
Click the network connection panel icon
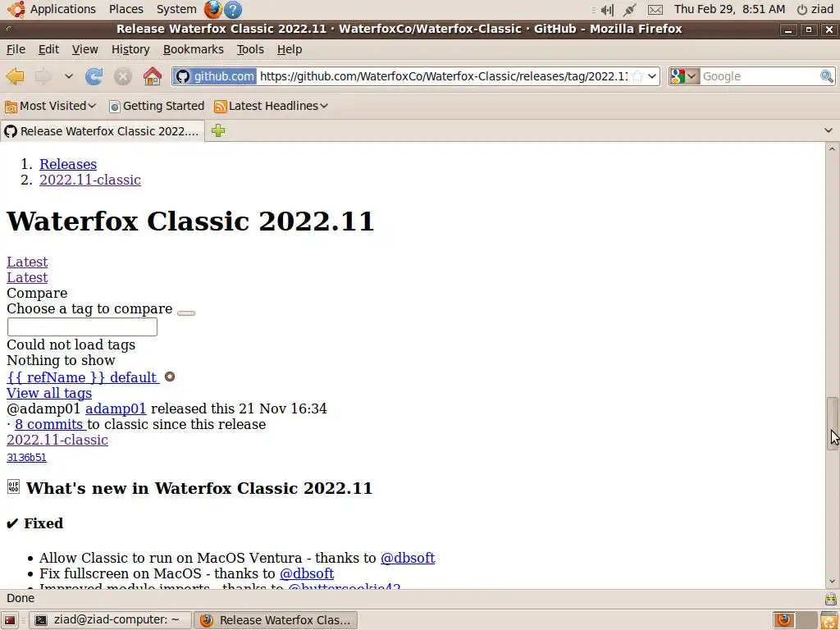point(630,9)
